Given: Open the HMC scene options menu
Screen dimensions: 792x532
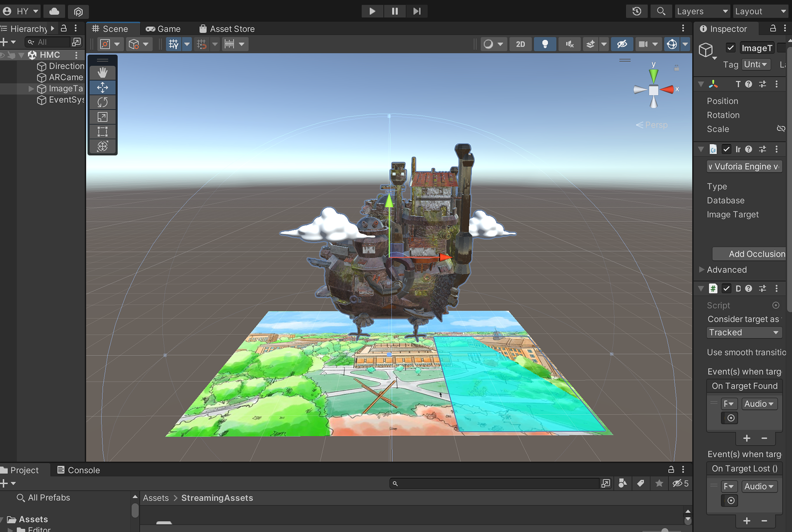Looking at the screenshot, I should coord(76,55).
